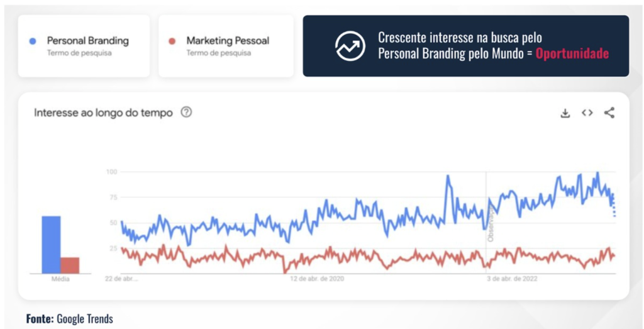Click the 100 value on the y-axis
Screen dimensions: 644x329
(112, 171)
